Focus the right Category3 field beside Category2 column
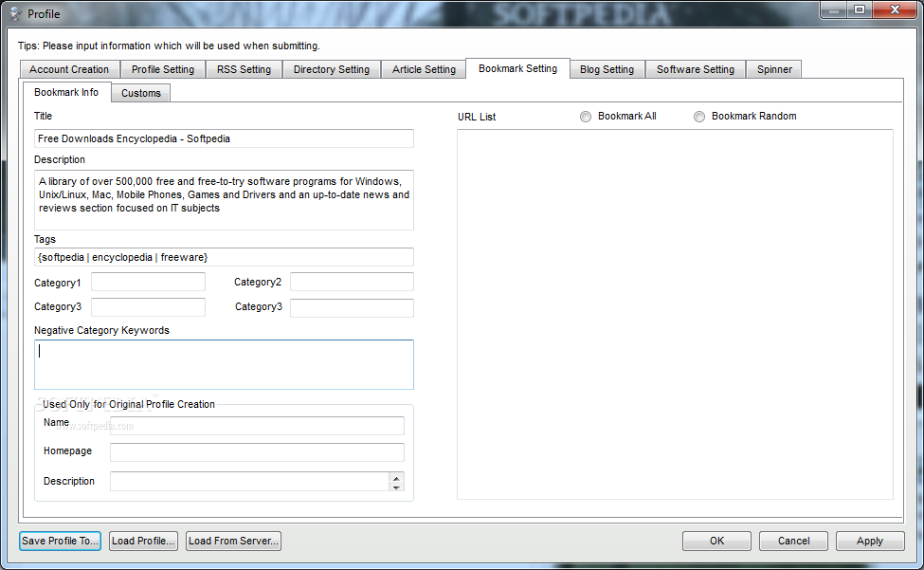924x570 pixels. point(352,307)
